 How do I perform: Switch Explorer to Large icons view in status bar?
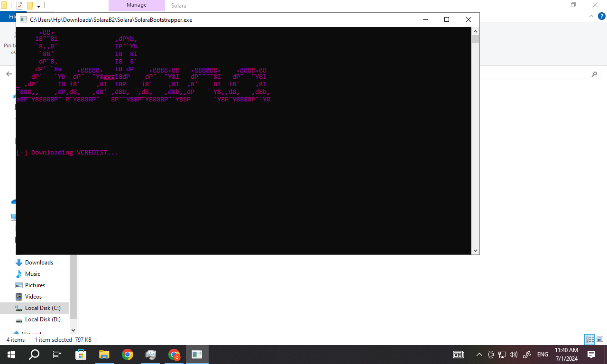pos(600,339)
